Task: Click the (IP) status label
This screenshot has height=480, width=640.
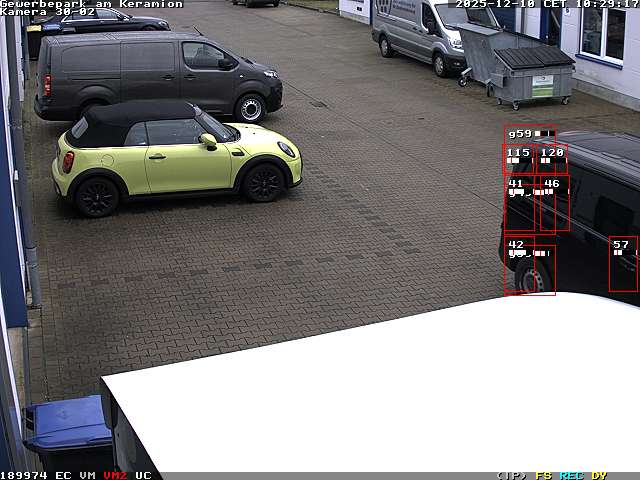Action: (x=511, y=475)
